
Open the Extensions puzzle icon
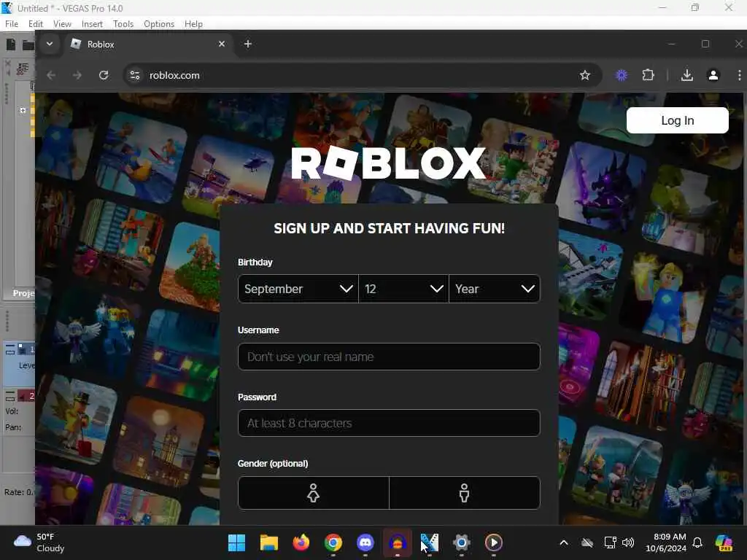tap(648, 75)
